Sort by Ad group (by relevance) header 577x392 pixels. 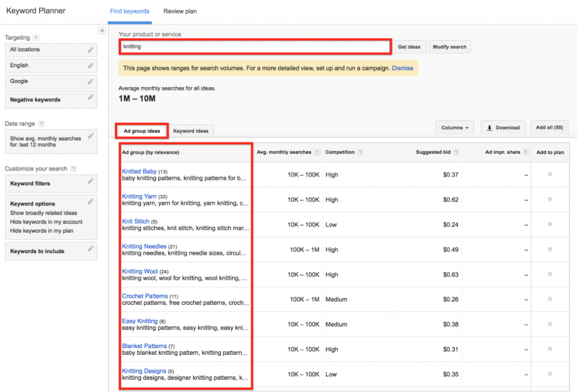[x=150, y=152]
